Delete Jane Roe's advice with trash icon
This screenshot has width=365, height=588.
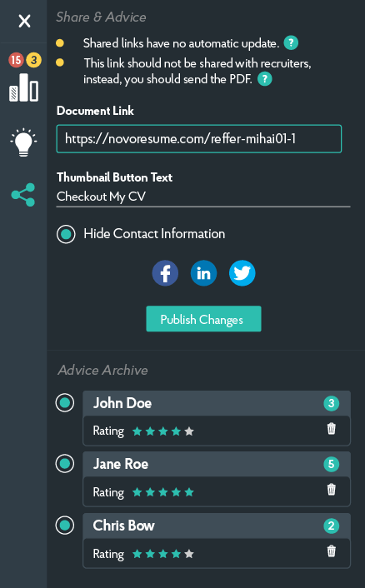click(331, 489)
